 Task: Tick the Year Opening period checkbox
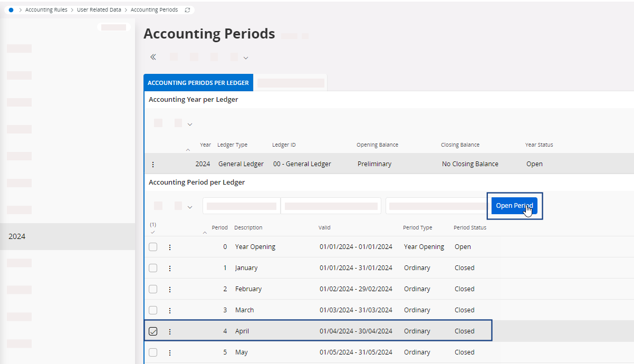coord(153,247)
